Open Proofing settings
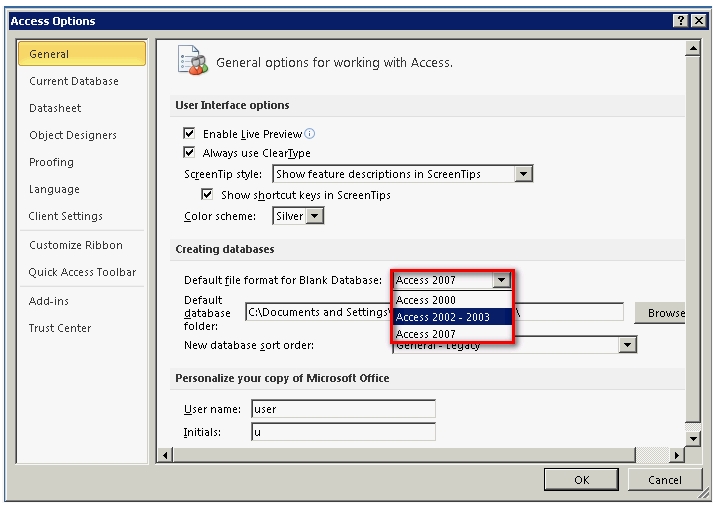715x505 pixels. (82, 162)
